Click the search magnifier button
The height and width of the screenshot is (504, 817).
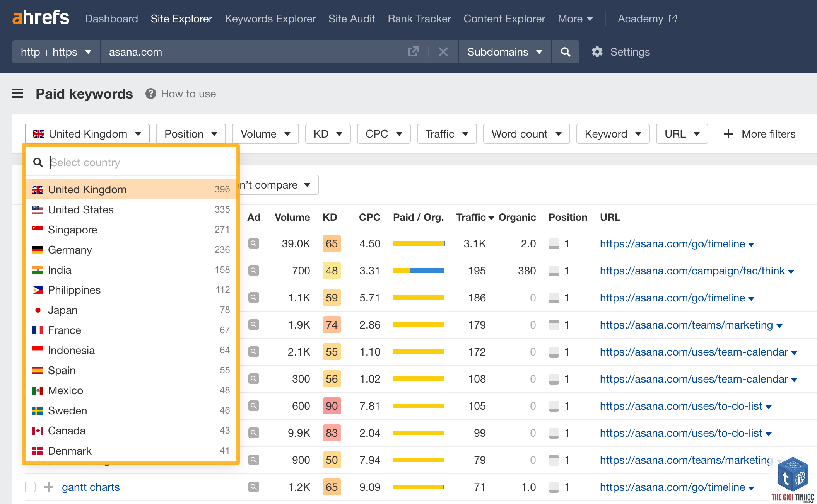(x=565, y=52)
